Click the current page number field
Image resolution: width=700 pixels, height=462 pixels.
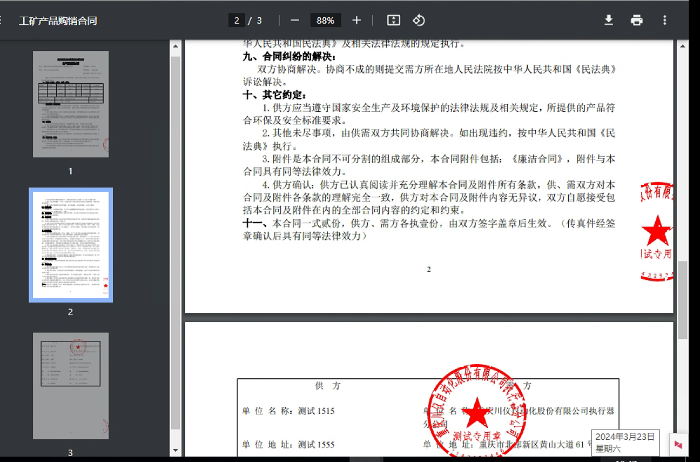click(238, 20)
